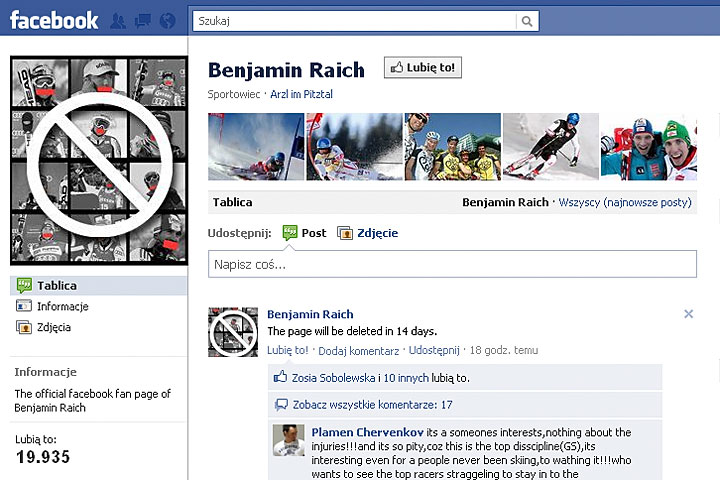Click 'The page will be deleted' text
Viewport: 720px width, 480px height.
pos(352,331)
